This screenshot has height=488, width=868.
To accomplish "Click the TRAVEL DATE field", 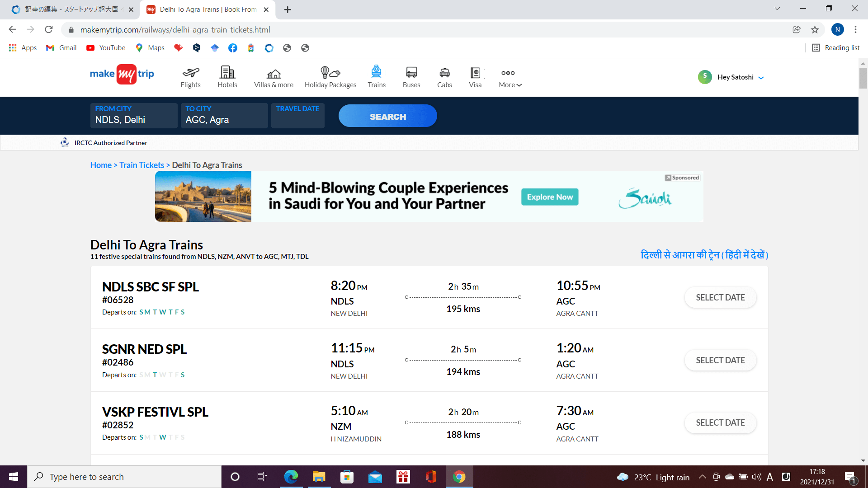I will click(x=297, y=116).
